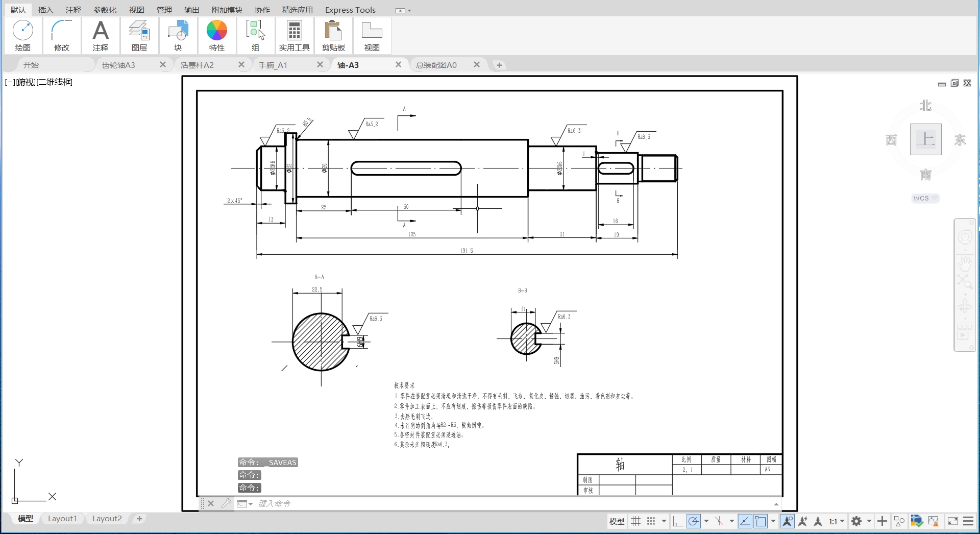980x534 pixels.
Task: Click the 模型 model space button in the status bar
Action: coord(617,521)
